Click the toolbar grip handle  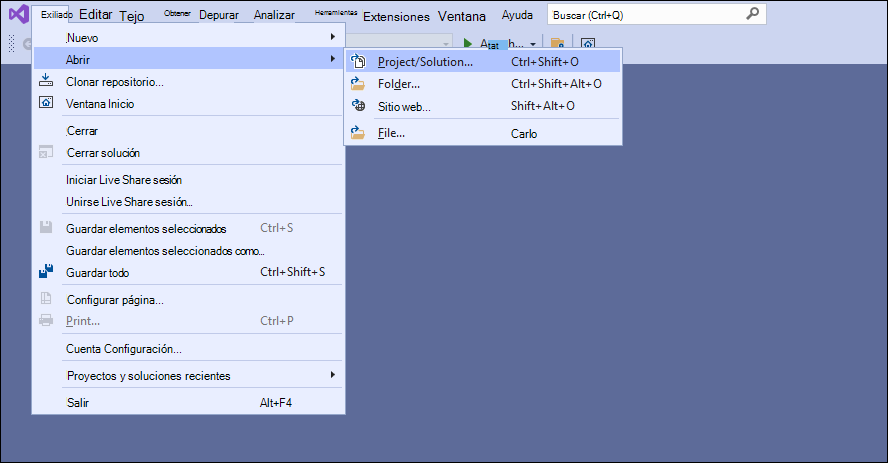11,43
